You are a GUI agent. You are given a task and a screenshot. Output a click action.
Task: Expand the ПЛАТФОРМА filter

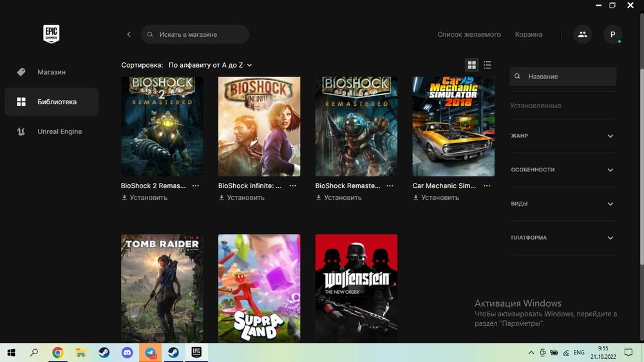click(x=563, y=238)
